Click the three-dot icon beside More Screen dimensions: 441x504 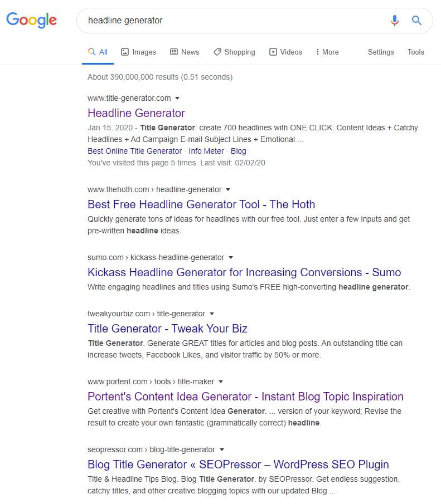tap(317, 52)
